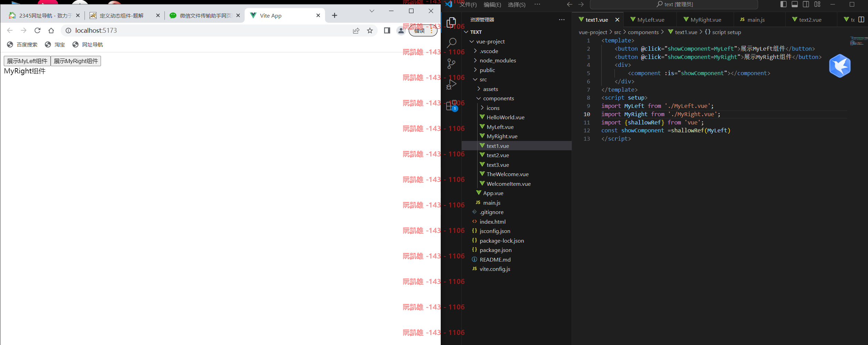Open the Search view in VS Code activity bar
Viewport: 868px width, 345px height.
pyautogui.click(x=451, y=43)
